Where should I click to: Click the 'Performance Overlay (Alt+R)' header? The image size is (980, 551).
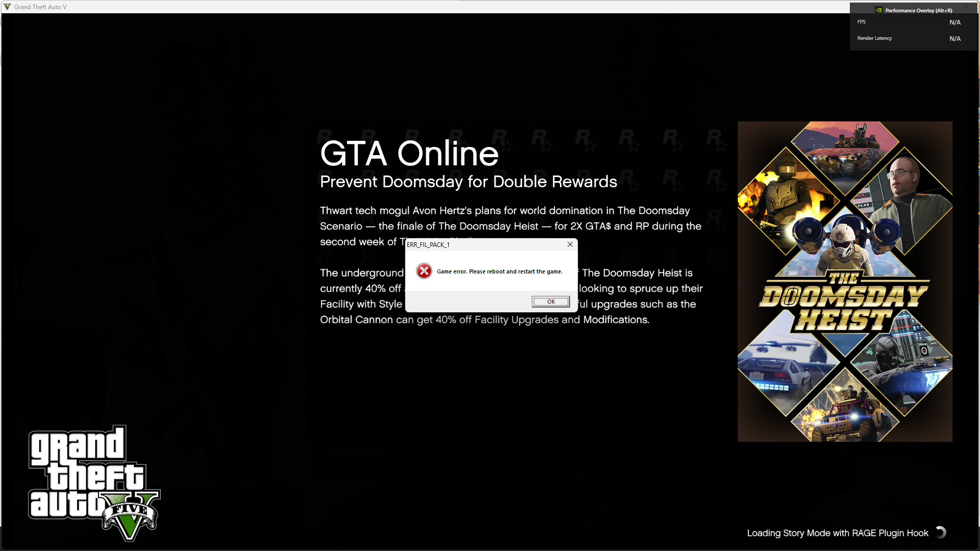pyautogui.click(x=918, y=10)
